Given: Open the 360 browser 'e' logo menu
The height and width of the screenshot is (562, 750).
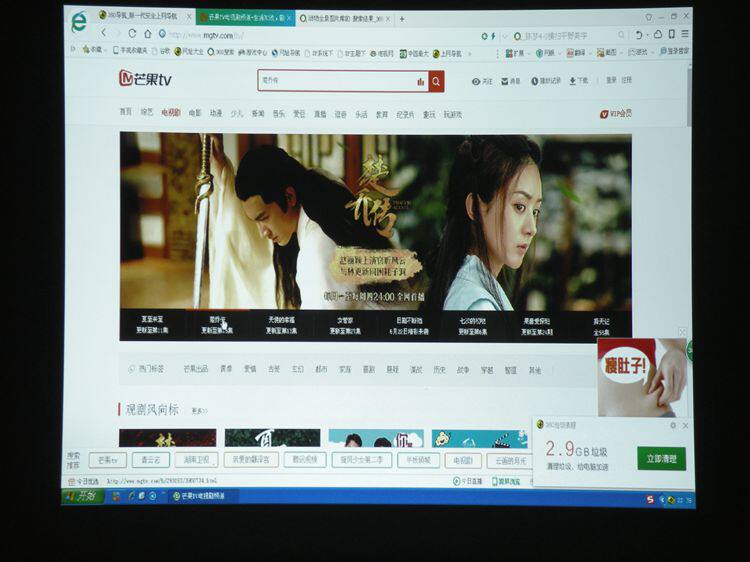Looking at the screenshot, I should (x=79, y=22).
